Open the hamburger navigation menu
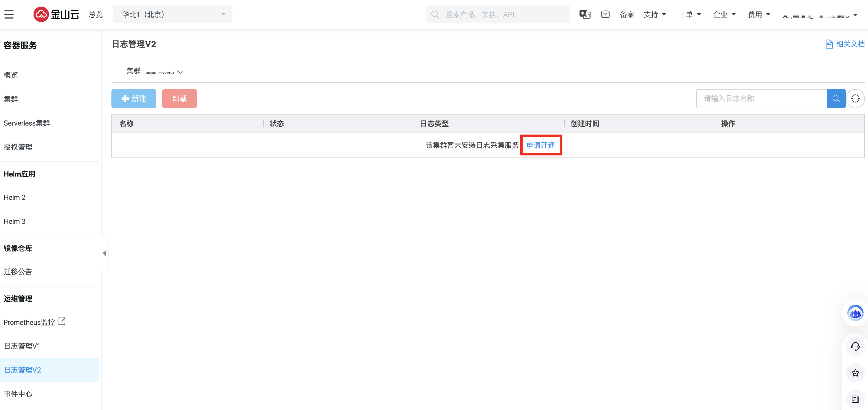 click(x=9, y=14)
